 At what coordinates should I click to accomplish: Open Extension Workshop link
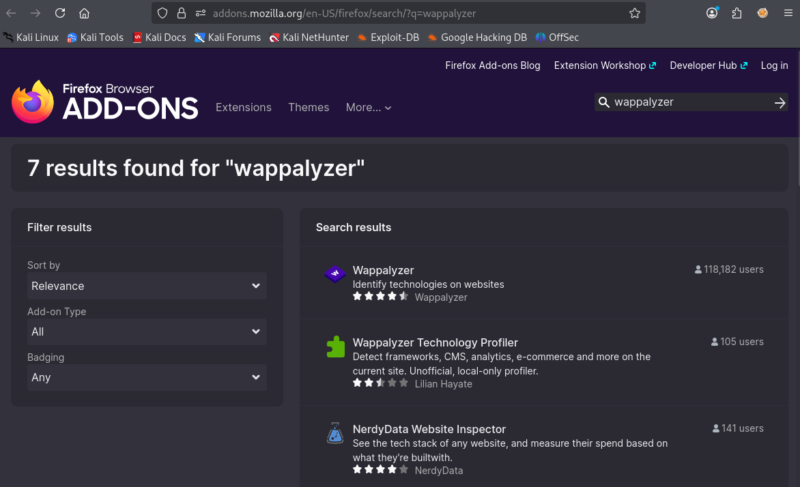pyautogui.click(x=605, y=65)
